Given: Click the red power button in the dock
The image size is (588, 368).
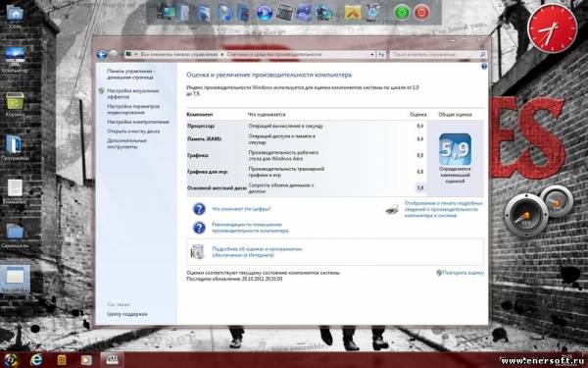Looking at the screenshot, I should (x=421, y=13).
